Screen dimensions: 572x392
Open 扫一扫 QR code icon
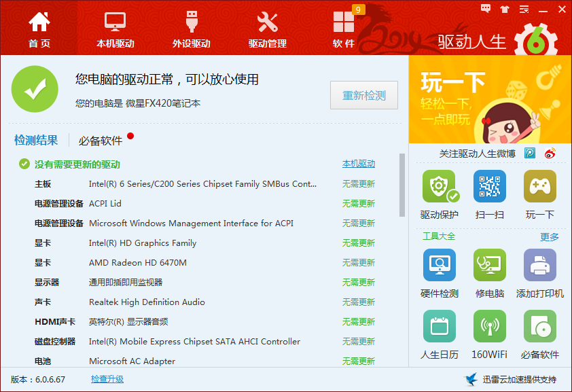point(490,186)
